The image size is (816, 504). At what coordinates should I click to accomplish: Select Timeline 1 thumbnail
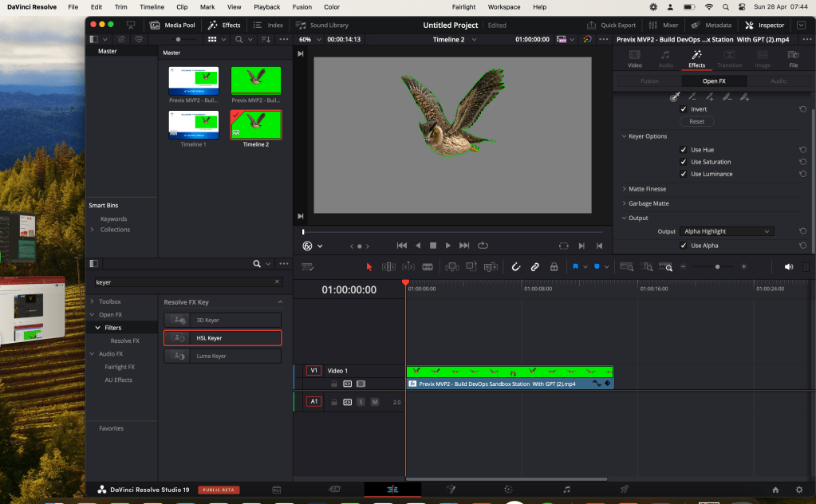tap(194, 125)
